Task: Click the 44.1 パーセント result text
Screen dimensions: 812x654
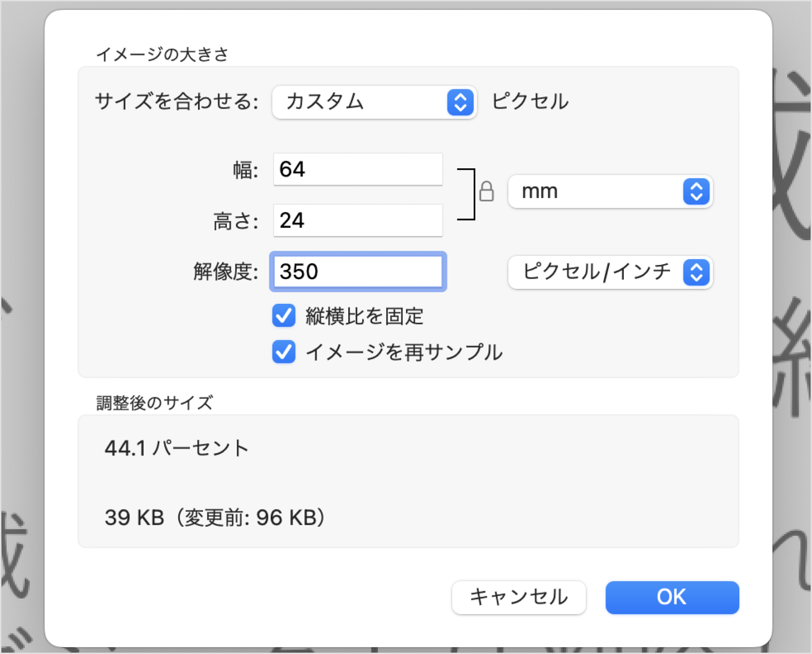Action: [x=176, y=448]
